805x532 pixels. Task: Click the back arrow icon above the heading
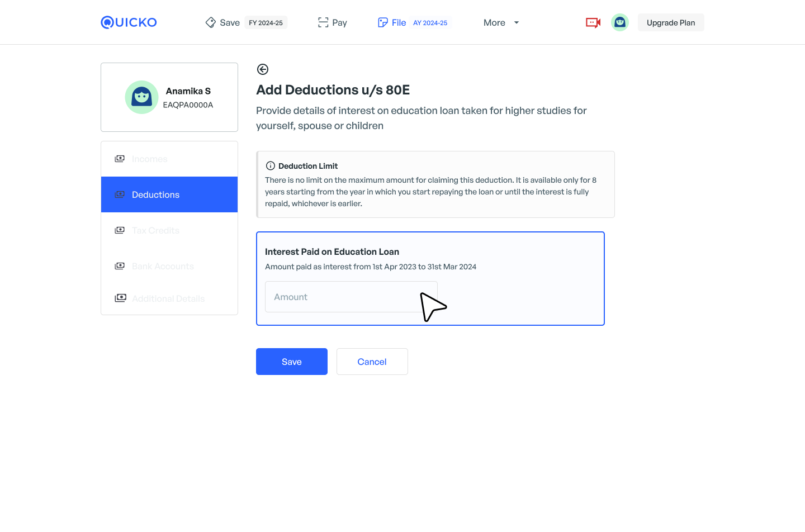click(x=262, y=69)
